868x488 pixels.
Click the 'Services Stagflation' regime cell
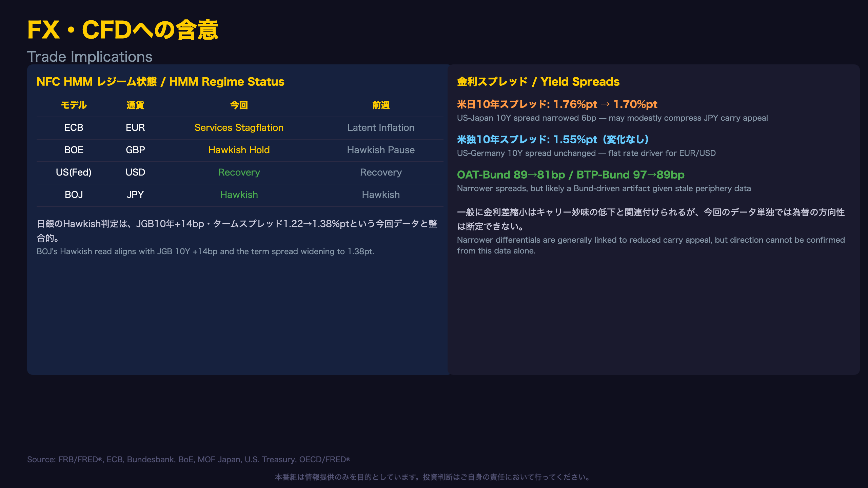239,128
